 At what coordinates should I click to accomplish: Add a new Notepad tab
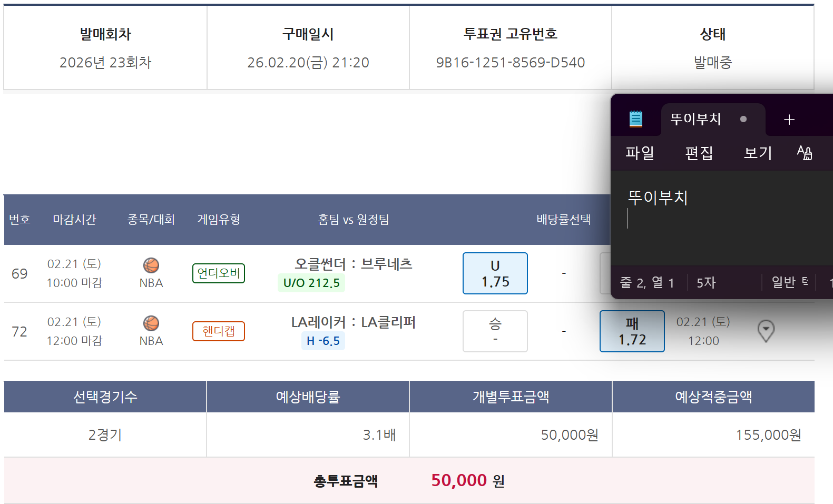coord(789,120)
